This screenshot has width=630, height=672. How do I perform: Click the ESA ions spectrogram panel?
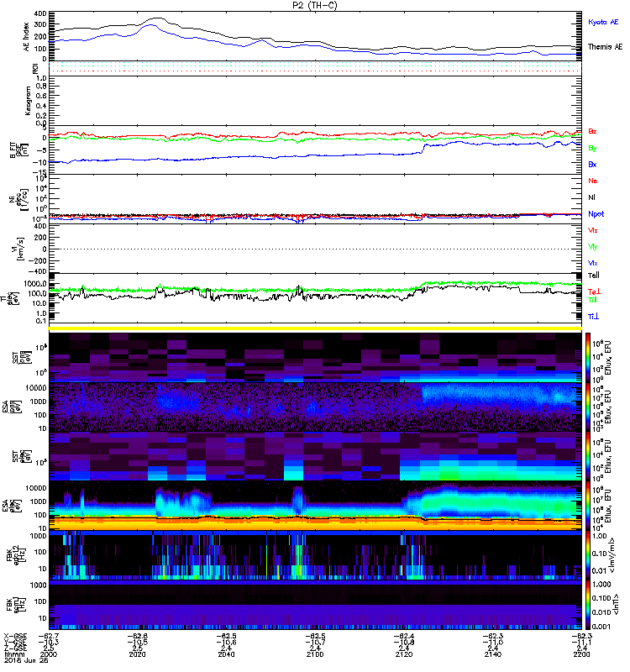click(316, 407)
